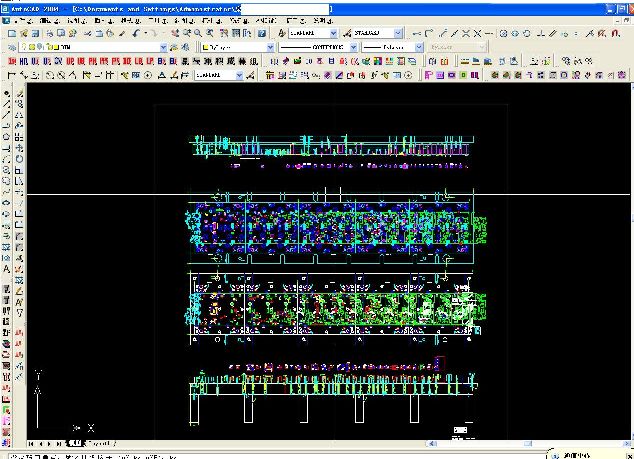
Task: Open the File menu
Action: (23, 20)
